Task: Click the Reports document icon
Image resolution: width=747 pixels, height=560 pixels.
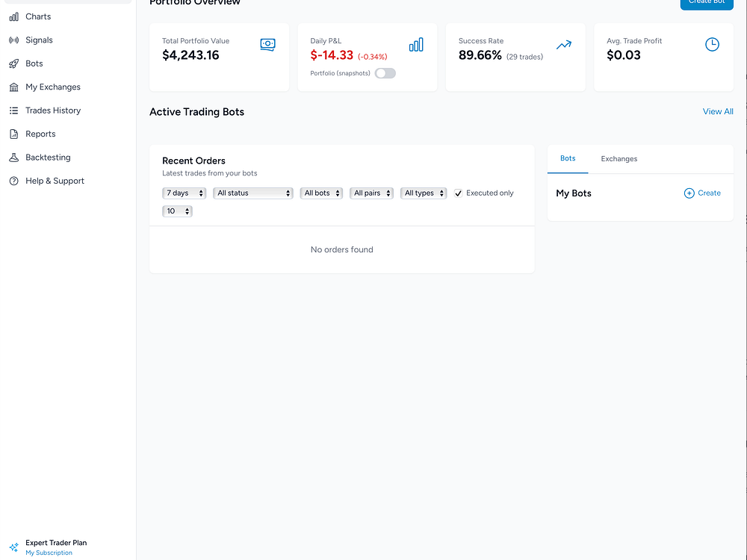Action: 13,134
